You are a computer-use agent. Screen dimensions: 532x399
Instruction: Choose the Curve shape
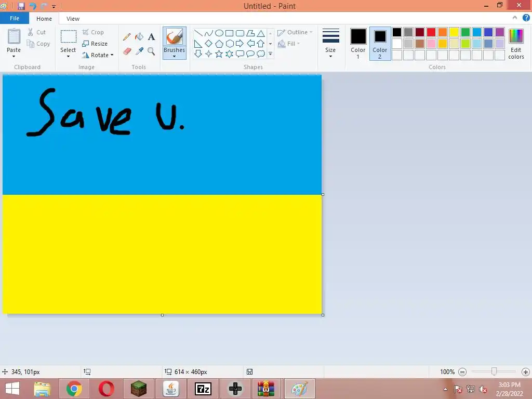pyautogui.click(x=209, y=33)
